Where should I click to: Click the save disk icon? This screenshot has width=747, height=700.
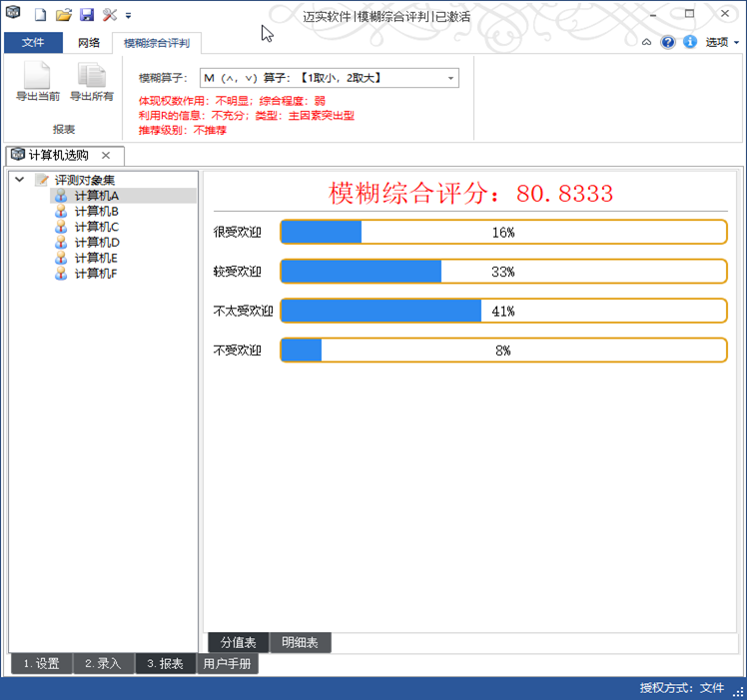coord(87,15)
